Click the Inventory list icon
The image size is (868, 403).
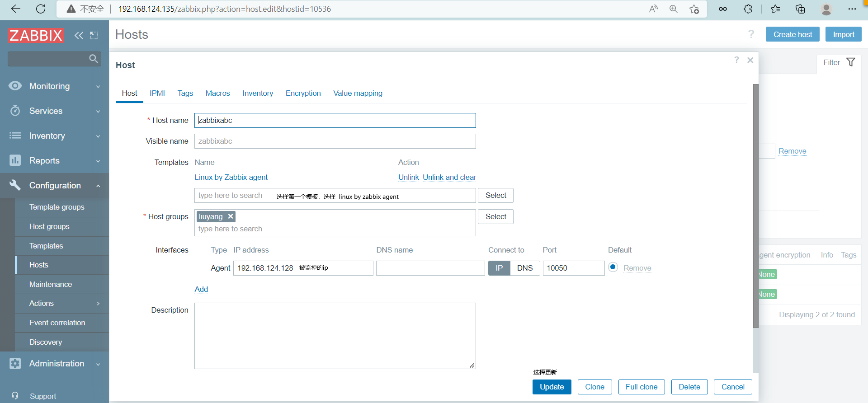[15, 136]
